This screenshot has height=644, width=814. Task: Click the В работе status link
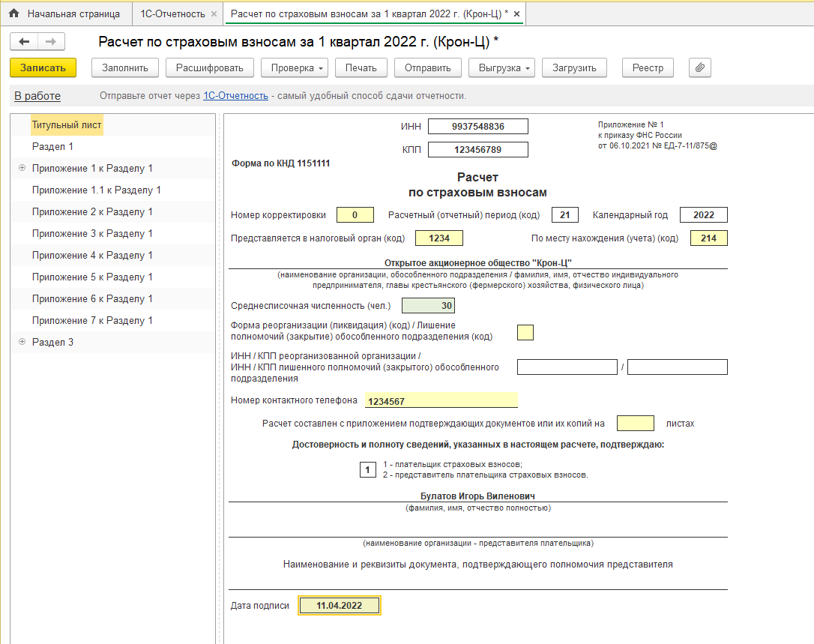[37, 96]
